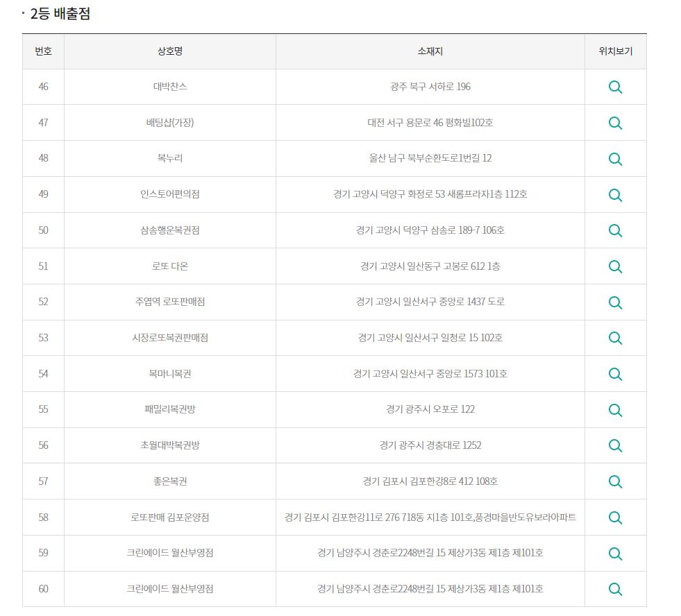The height and width of the screenshot is (616, 681).
Task: Select the 위치보기 column header
Action: pyautogui.click(x=616, y=51)
